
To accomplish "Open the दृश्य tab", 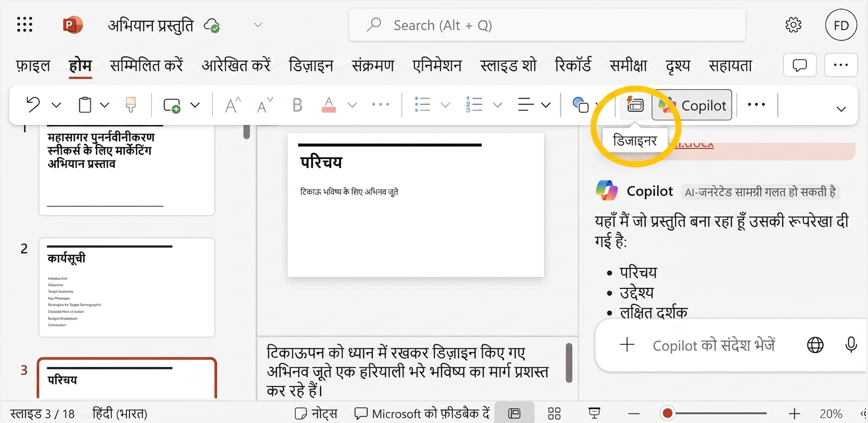I will 677,65.
